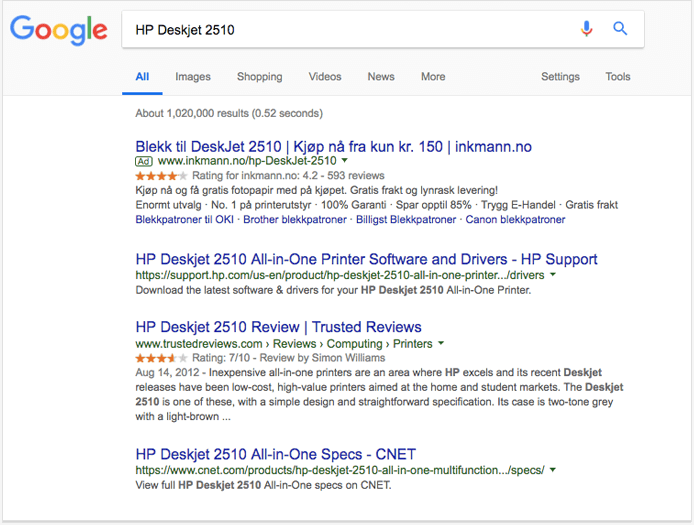The height and width of the screenshot is (525, 694).
Task: Open the More search menu
Action: click(433, 77)
